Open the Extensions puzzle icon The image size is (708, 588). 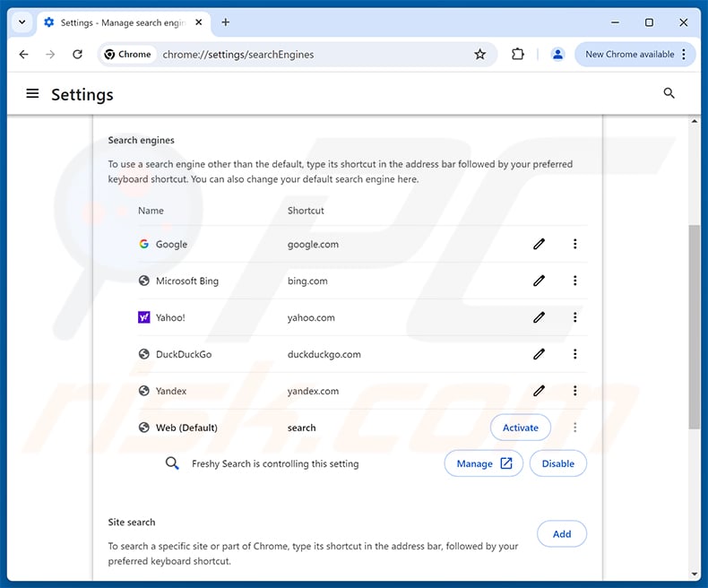[x=517, y=55]
